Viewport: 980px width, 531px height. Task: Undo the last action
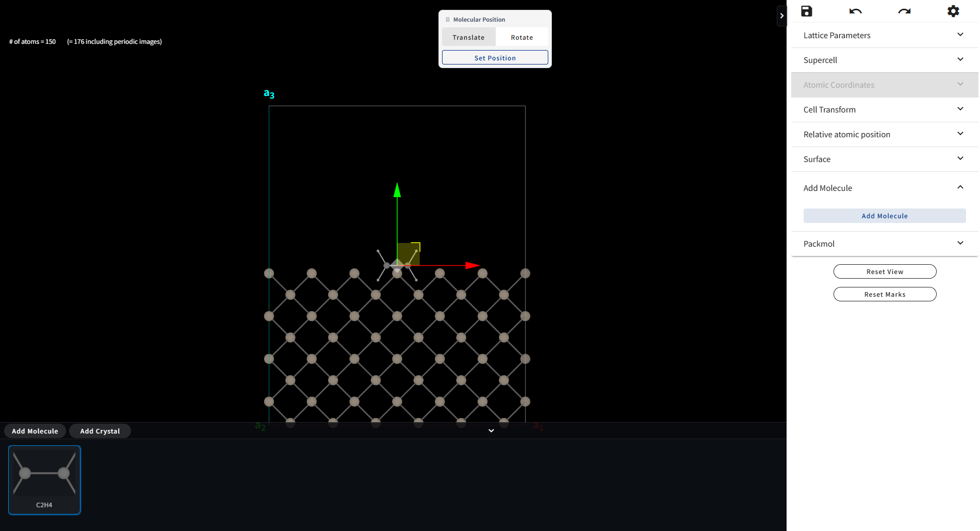pos(855,10)
